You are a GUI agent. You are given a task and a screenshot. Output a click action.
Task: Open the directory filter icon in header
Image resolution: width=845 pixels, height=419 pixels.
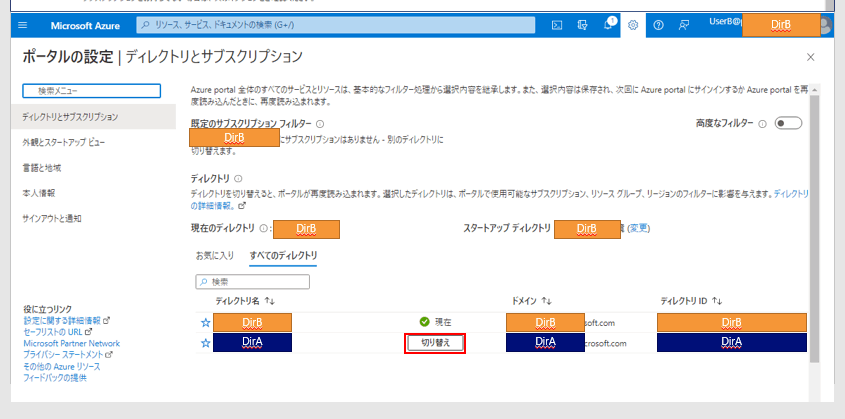(583, 25)
